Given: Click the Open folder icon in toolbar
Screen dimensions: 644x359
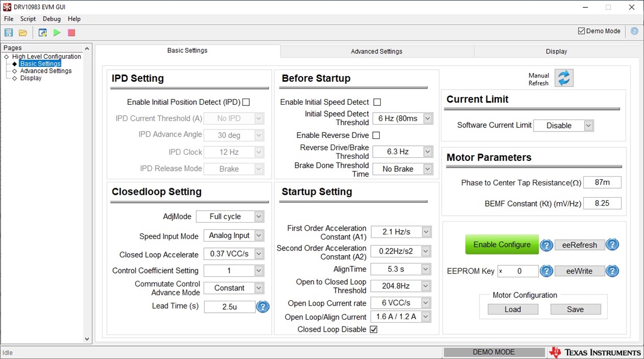Looking at the screenshot, I should tap(23, 32).
